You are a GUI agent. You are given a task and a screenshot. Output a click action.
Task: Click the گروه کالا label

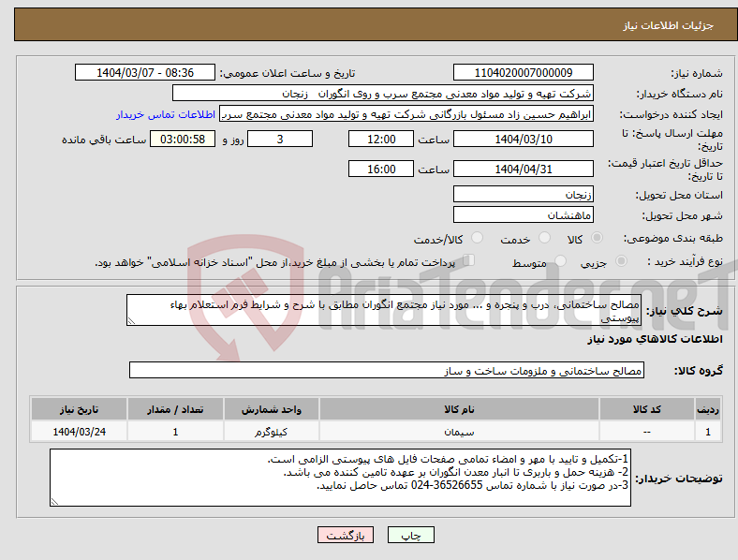[x=699, y=371]
